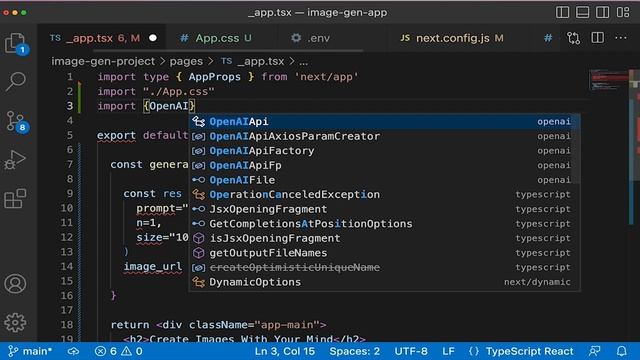Click the hash icon in editor actions

(548, 38)
